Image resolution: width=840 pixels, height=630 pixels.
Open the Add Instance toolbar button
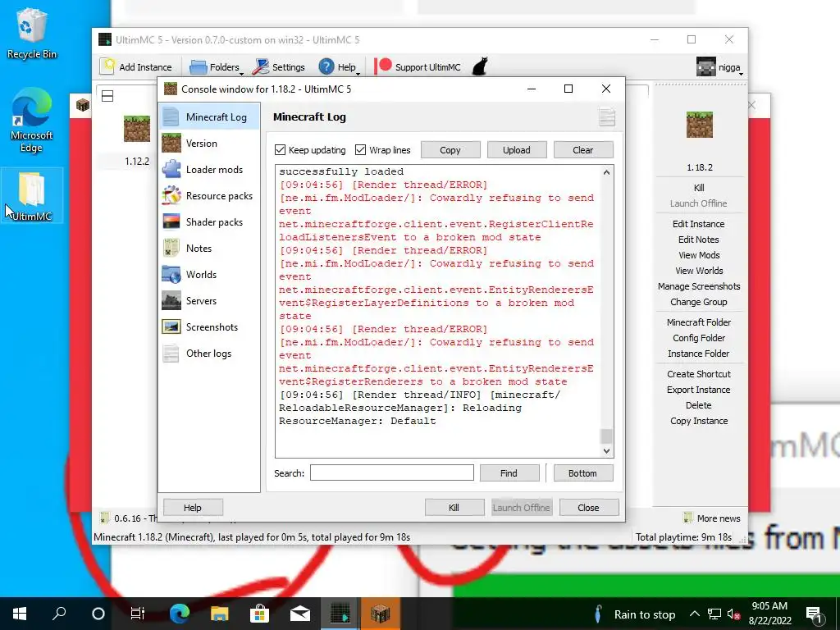pyautogui.click(x=137, y=67)
